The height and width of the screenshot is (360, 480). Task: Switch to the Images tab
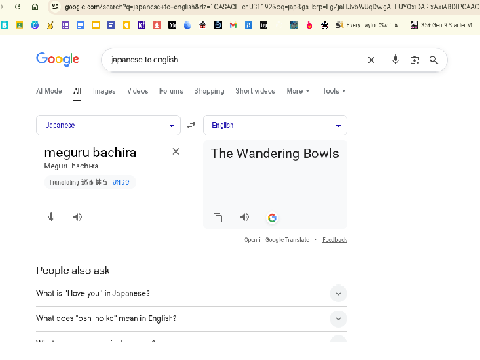pos(105,91)
